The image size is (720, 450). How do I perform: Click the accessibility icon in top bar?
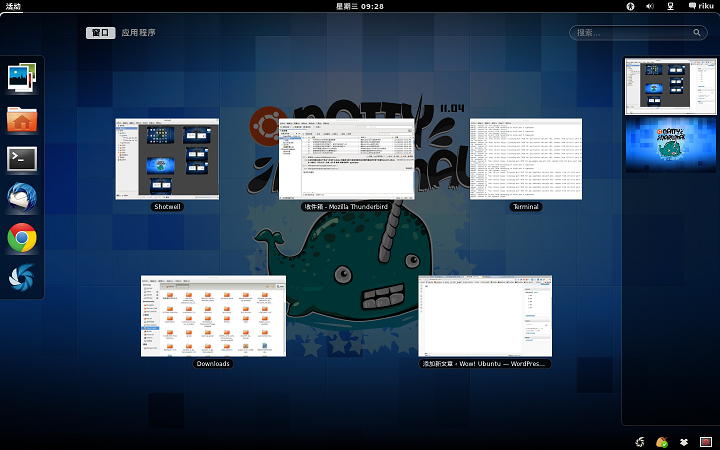[x=630, y=6]
